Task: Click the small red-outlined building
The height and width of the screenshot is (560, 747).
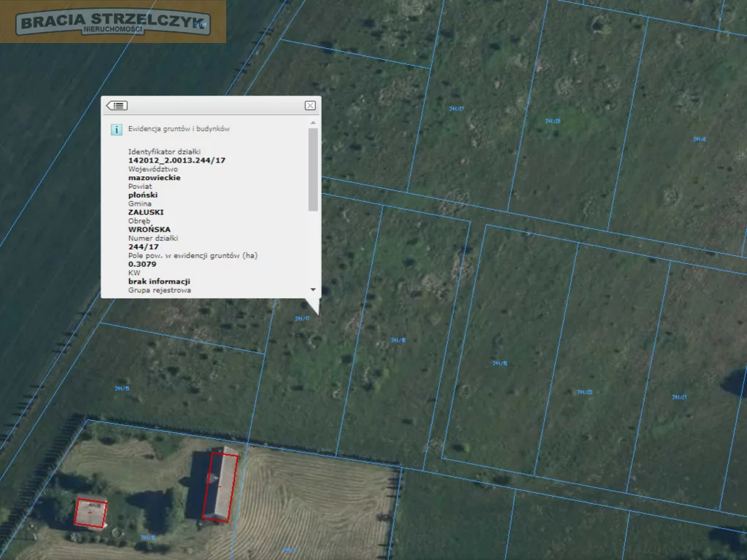Action: [90, 512]
